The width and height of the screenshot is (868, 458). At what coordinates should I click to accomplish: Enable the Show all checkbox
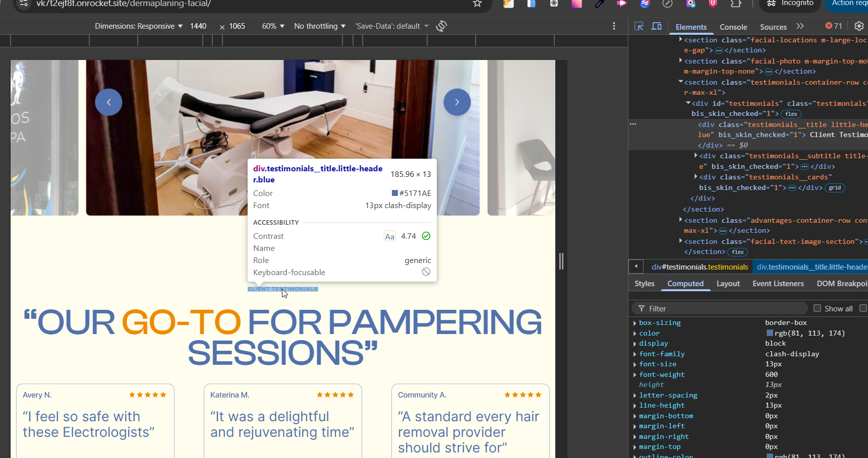tap(817, 308)
